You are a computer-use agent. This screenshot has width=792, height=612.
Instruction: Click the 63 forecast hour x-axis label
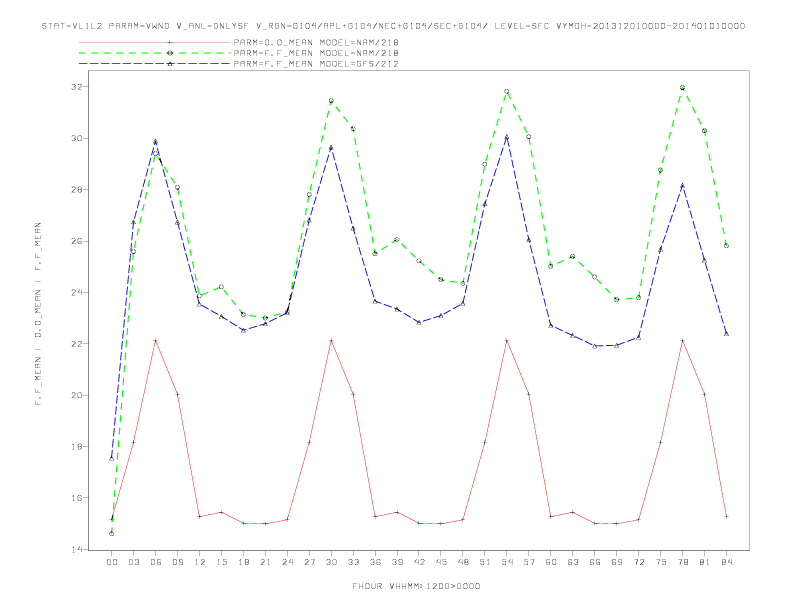[573, 562]
